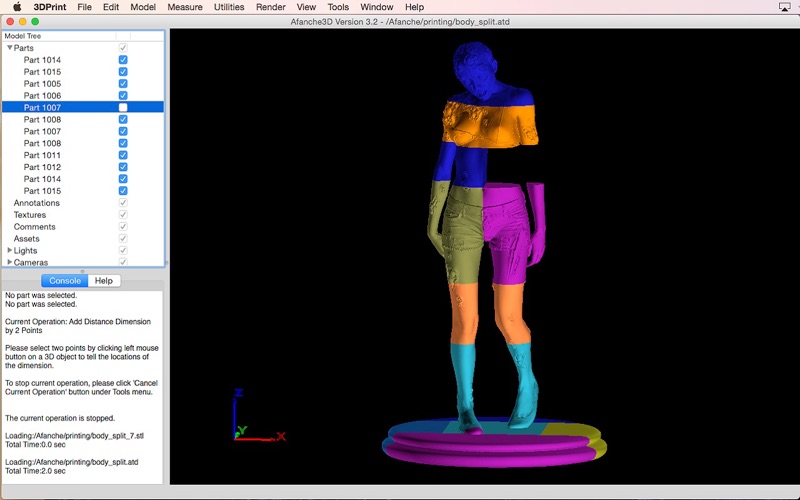800x500 pixels.
Task: Click 'Loading:/Afanche/printing/body_split.atd' console line
Action: 71,462
